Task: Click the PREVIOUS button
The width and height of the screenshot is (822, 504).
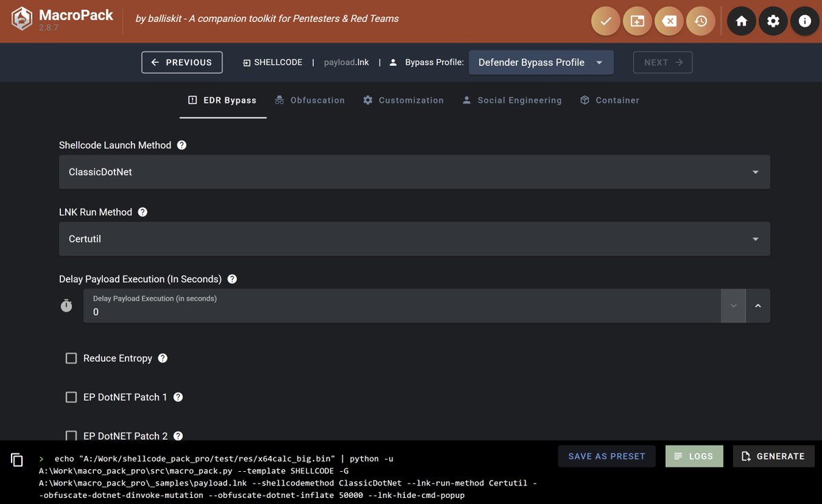Action: (x=182, y=62)
